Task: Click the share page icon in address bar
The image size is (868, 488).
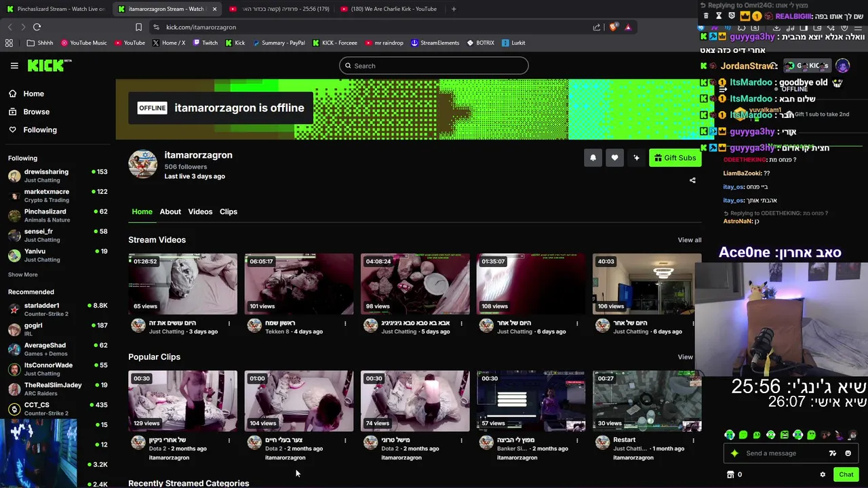Action: point(597,27)
